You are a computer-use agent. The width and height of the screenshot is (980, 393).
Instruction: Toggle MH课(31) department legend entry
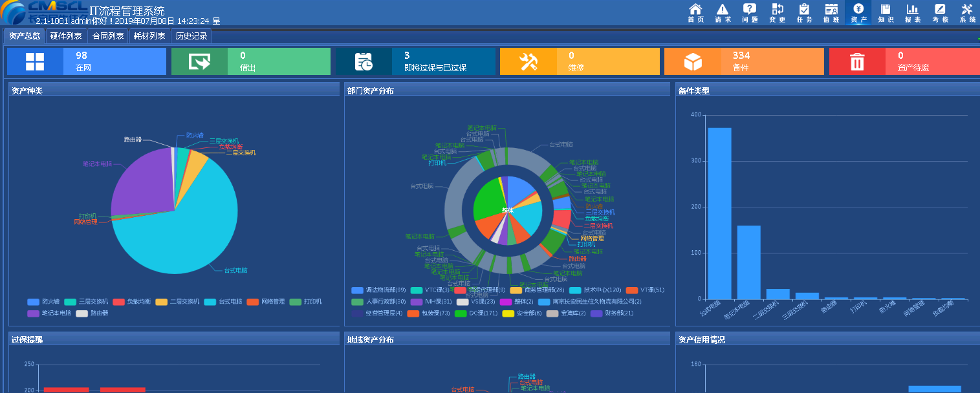pyautogui.click(x=431, y=302)
